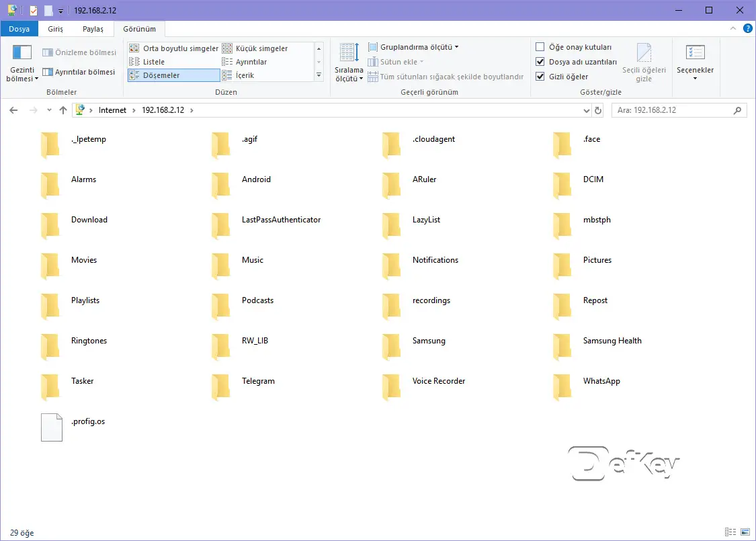Move layout gallery up one row

319,48
